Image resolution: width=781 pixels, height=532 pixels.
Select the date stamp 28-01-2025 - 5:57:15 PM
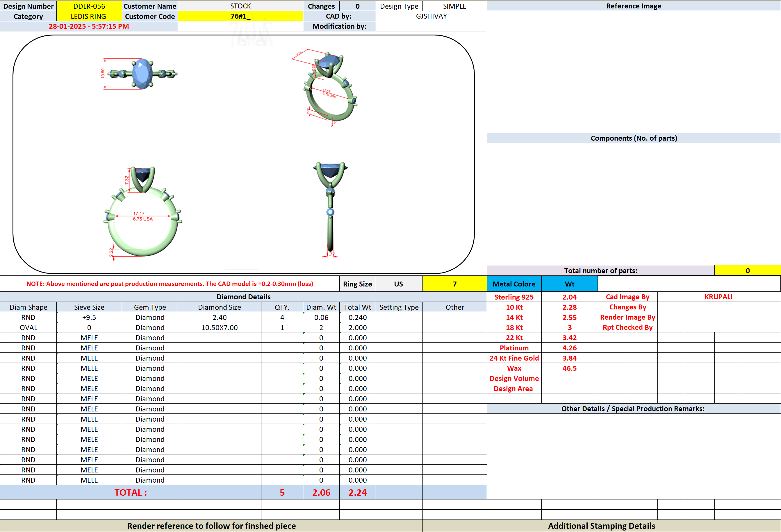[89, 26]
